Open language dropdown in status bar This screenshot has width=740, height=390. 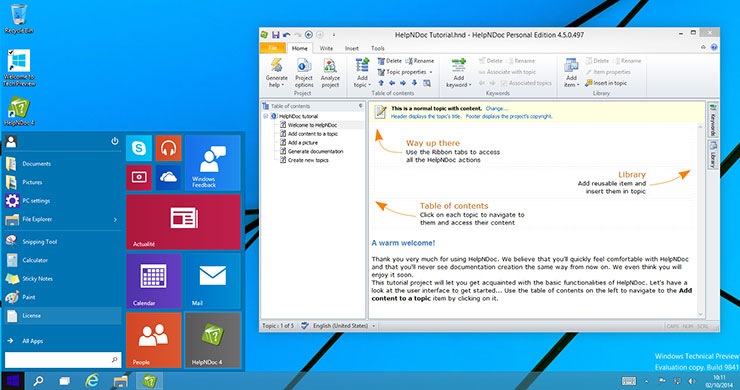pyautogui.click(x=373, y=326)
